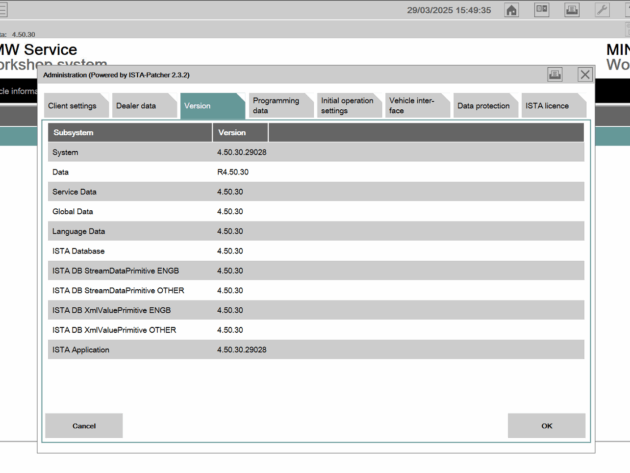Confirm with the OK button
This screenshot has width=630, height=473.
[x=546, y=426]
